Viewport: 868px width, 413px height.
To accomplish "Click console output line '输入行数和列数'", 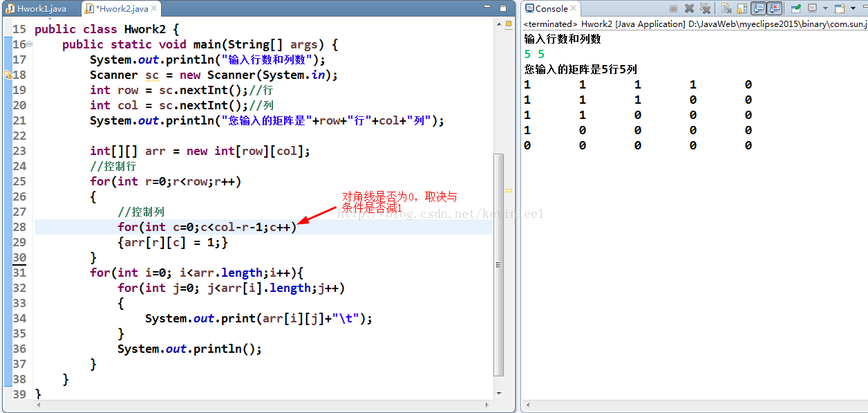I will (x=563, y=39).
